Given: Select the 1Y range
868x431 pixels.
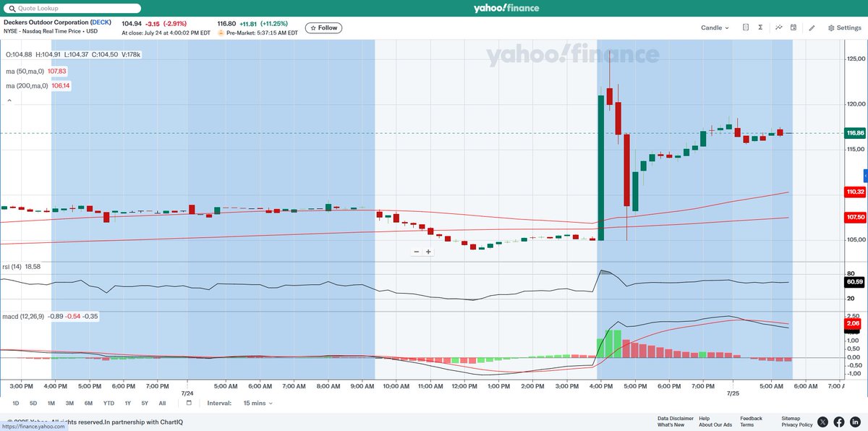Looking at the screenshot, I should 127,403.
